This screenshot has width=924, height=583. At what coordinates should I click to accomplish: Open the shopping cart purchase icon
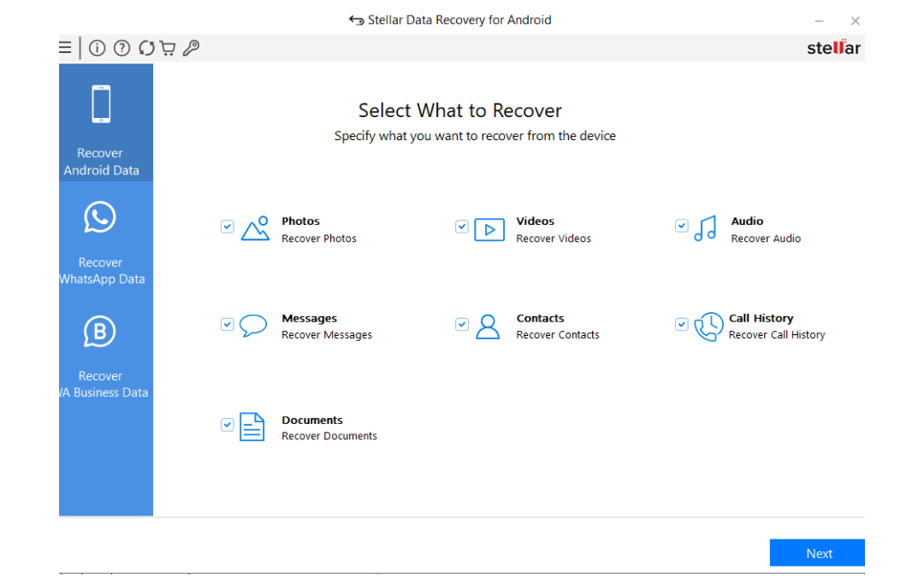[x=167, y=48]
